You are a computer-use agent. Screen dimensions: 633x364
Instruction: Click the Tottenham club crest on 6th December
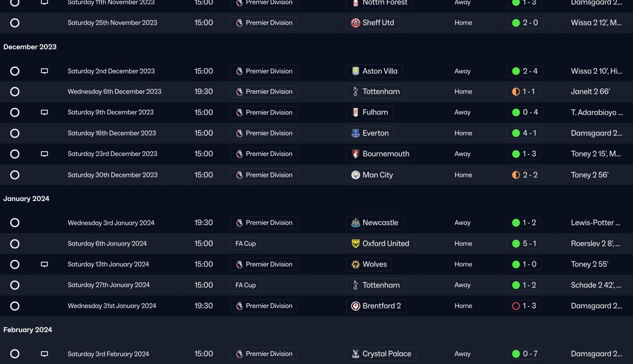[355, 92]
